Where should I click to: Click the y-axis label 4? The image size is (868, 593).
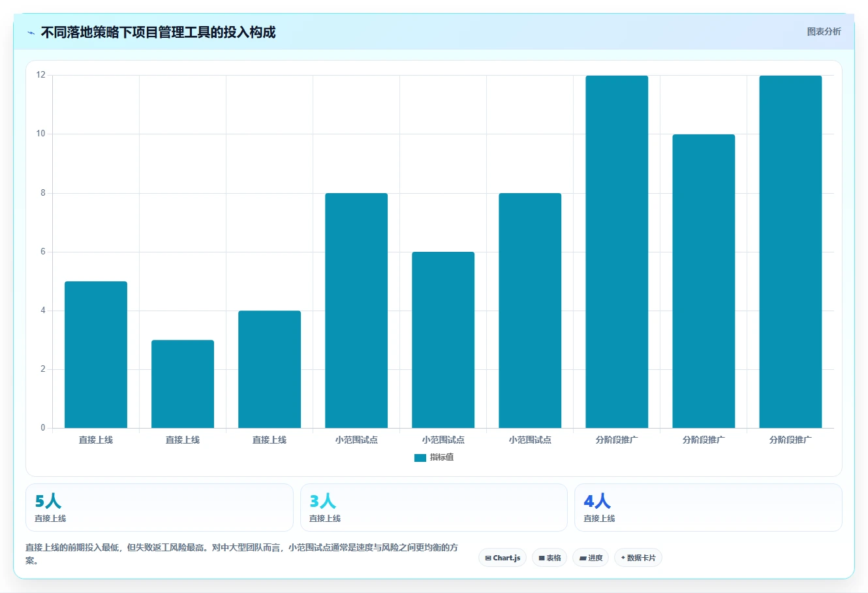pyautogui.click(x=43, y=311)
